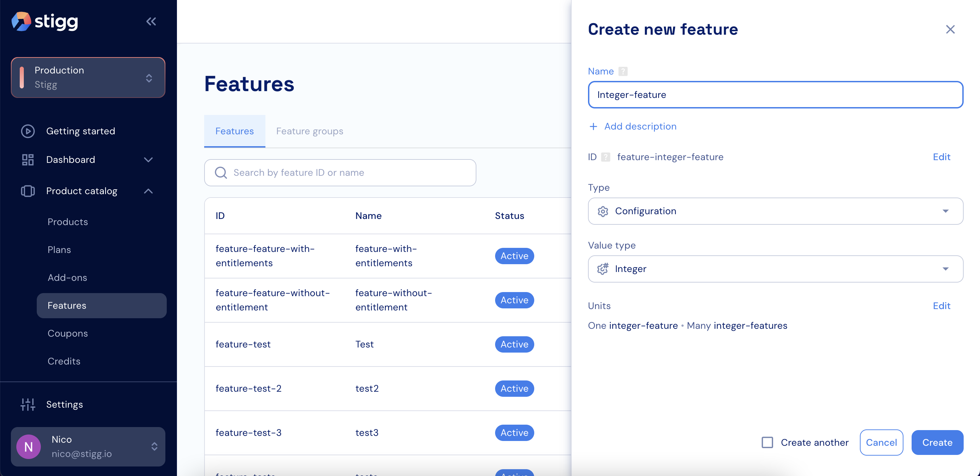The width and height of the screenshot is (980, 476).
Task: Click the Dashboard grid icon
Action: tap(28, 160)
